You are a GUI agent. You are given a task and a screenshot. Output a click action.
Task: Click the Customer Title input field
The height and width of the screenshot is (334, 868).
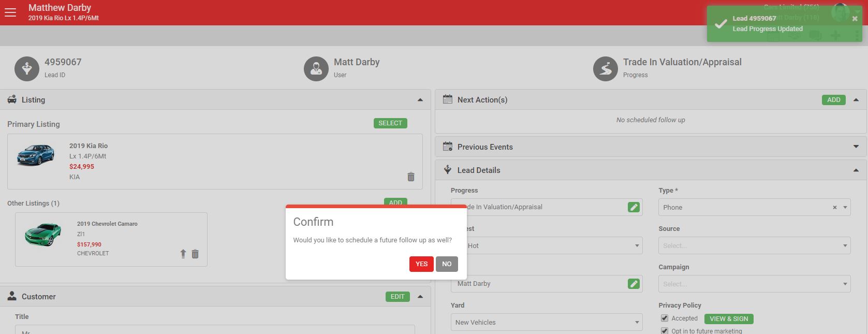215,329
